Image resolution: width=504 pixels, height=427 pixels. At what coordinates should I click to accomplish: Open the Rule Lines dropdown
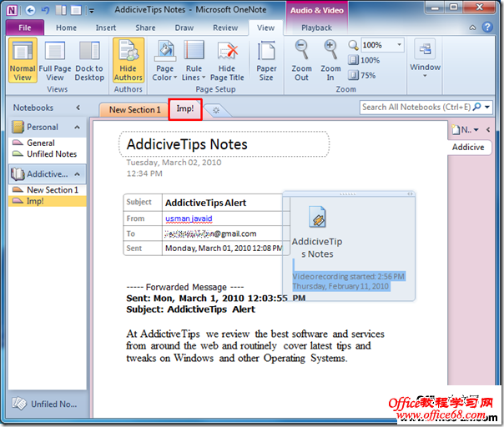tap(194, 60)
